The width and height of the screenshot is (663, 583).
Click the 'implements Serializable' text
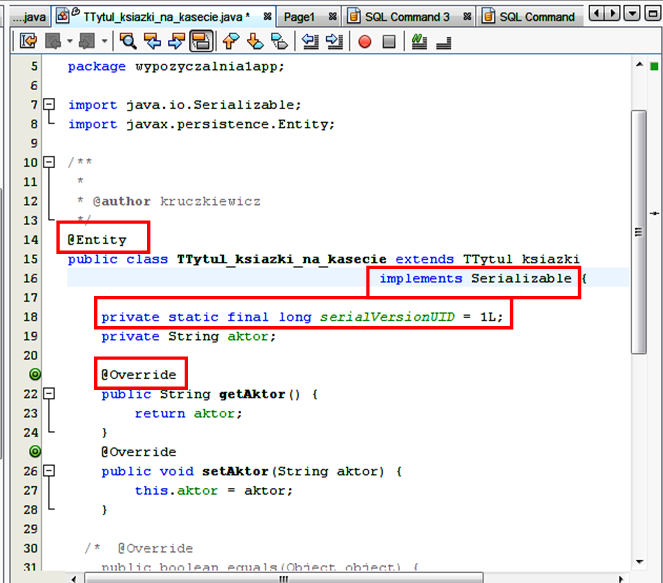[475, 278]
